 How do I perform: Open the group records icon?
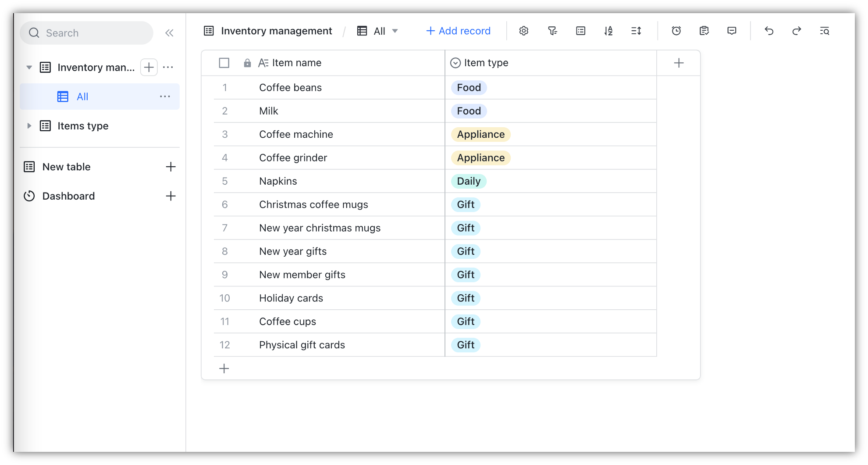click(580, 31)
